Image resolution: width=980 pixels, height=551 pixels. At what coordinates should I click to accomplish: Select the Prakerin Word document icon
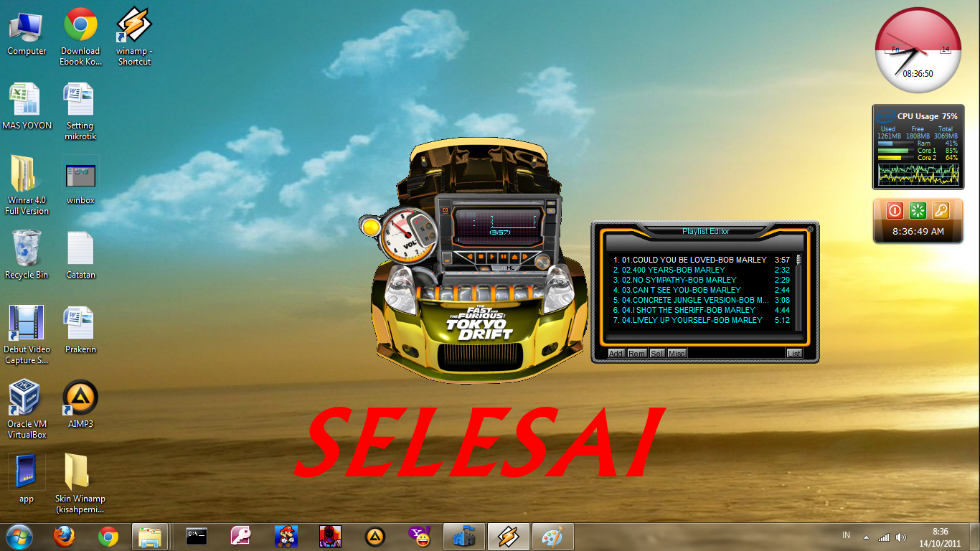click(x=80, y=330)
